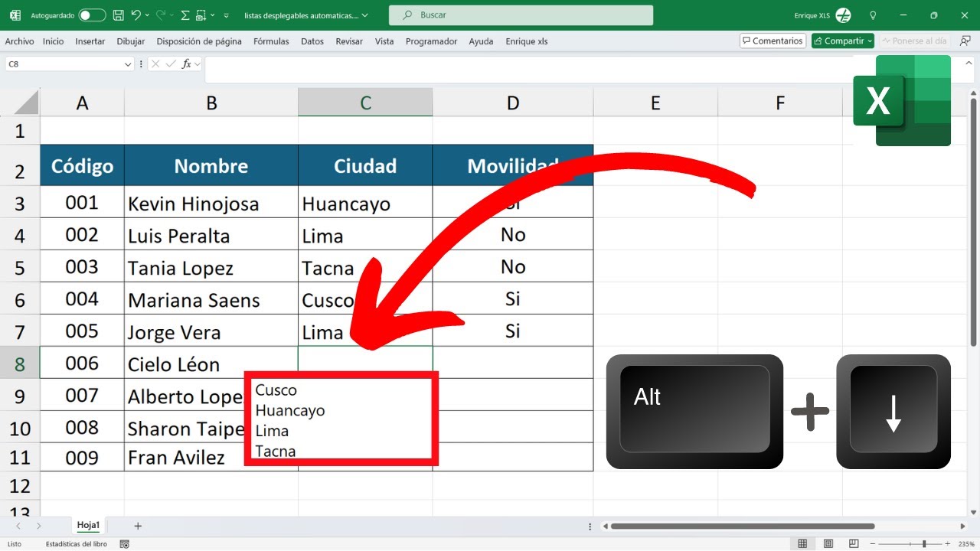Open the Fórmulas tab
This screenshot has width=980, height=551.
(x=271, y=41)
